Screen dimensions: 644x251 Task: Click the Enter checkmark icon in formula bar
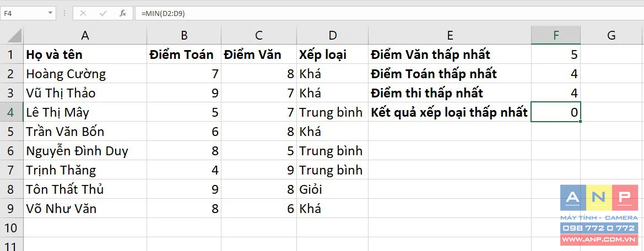[x=103, y=13]
